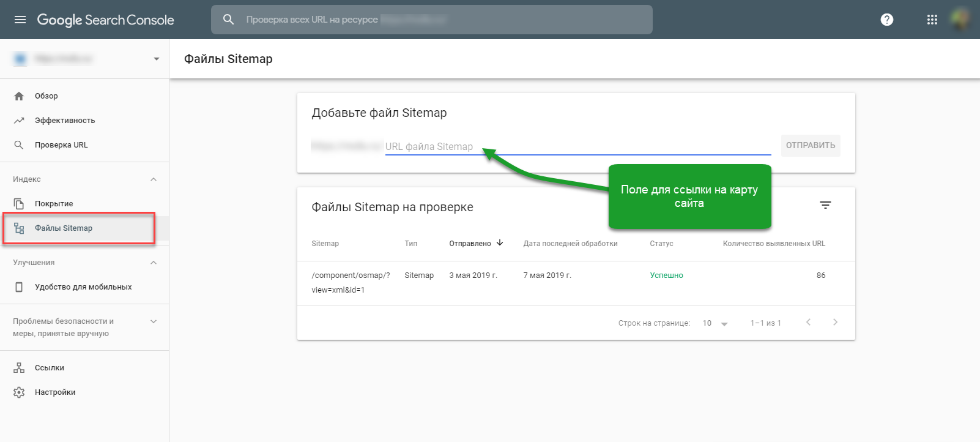Click the Файлы Sitemap page title

tap(228, 59)
